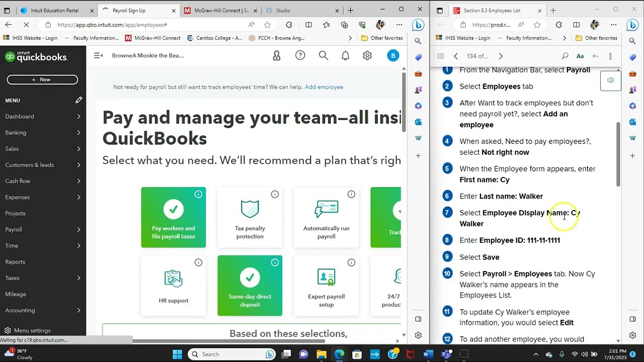Click the QuickBooks address bar URL
The image size is (644, 362).
[112, 25]
